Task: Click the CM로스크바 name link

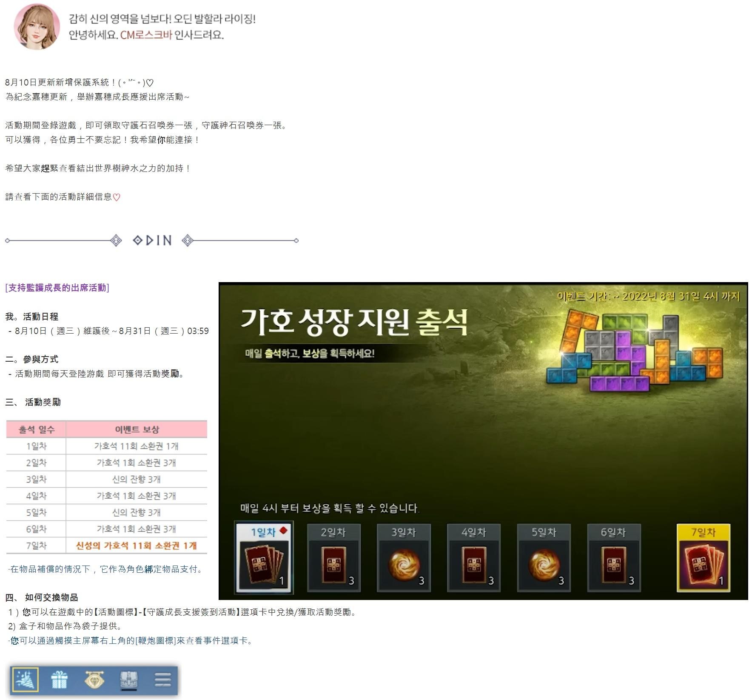Action: pyautogui.click(x=146, y=35)
